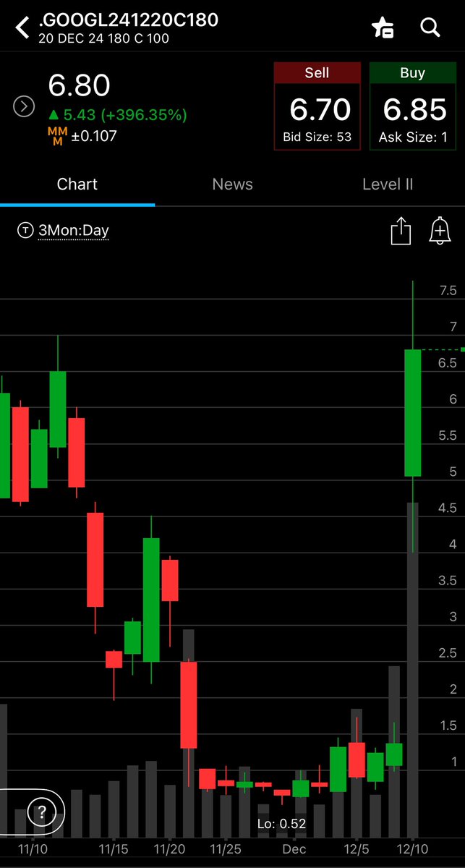The height and width of the screenshot is (868, 465).
Task: Tap the 11/20 date axis label
Action: click(170, 848)
